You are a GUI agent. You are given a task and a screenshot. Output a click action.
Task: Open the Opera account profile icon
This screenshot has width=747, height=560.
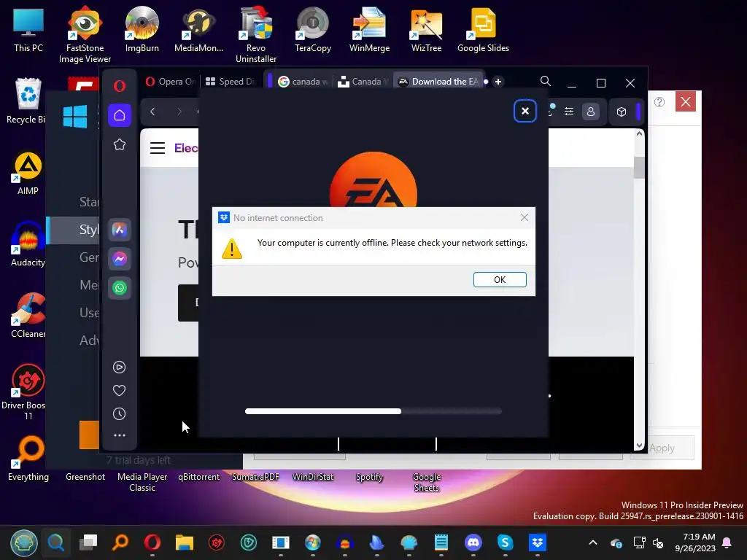[591, 112]
